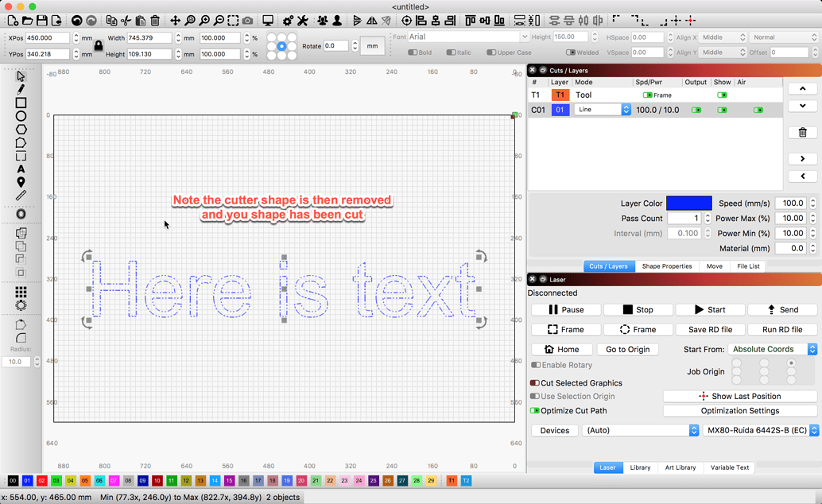The image size is (822, 504).
Task: Click the Pan four-arrow tool
Action: (x=175, y=21)
